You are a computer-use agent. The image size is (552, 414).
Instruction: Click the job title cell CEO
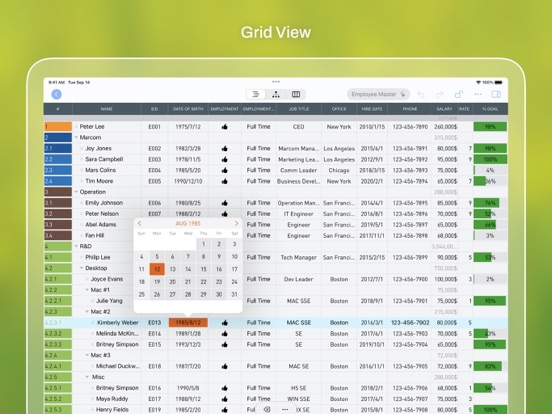click(299, 127)
